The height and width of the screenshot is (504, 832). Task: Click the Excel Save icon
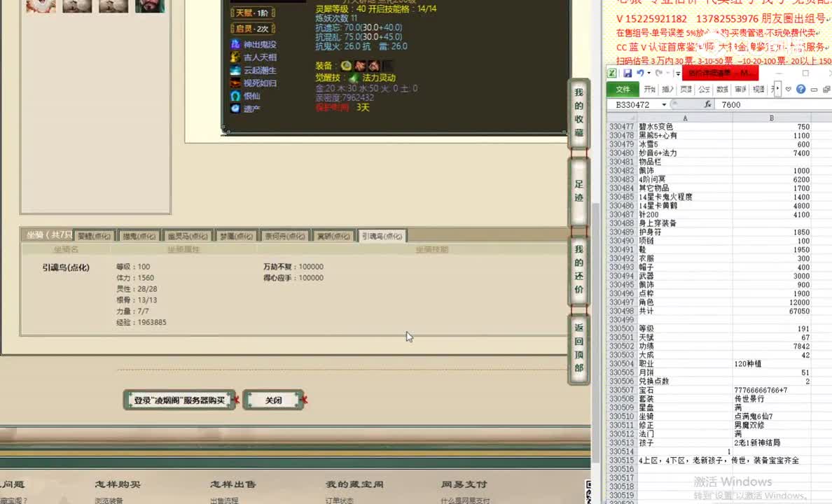628,73
